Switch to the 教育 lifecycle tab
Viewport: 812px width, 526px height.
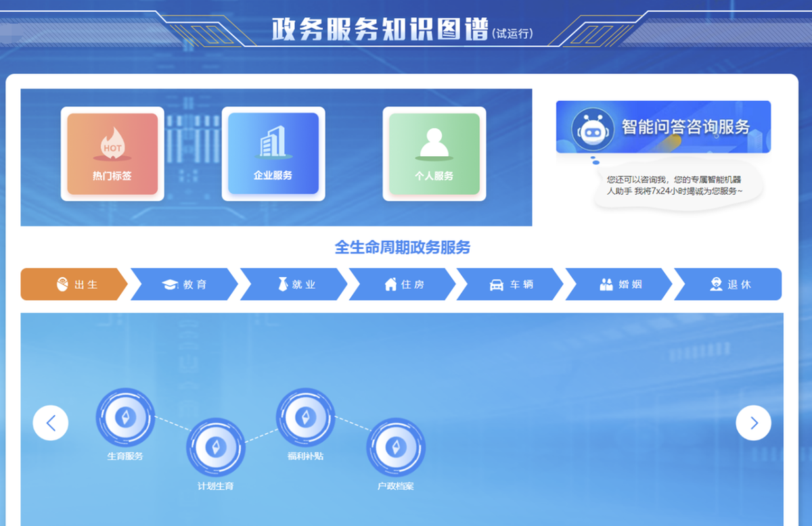[185, 285]
